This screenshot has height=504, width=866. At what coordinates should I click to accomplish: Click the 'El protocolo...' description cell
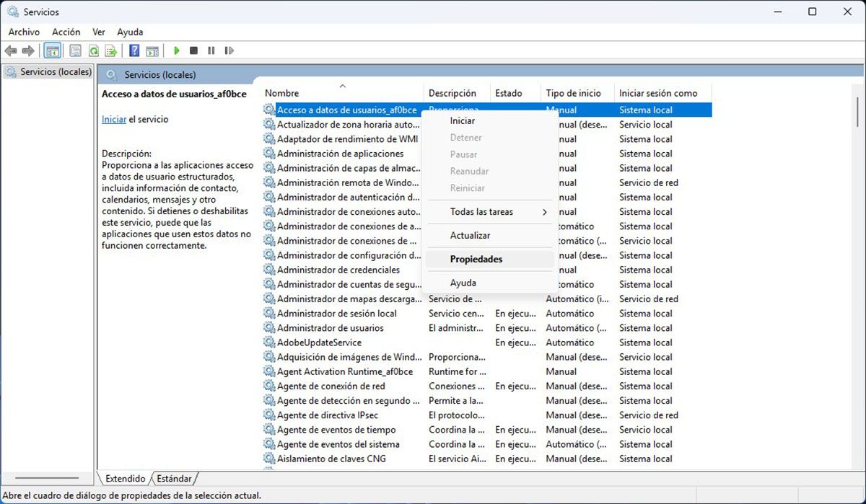pos(458,415)
